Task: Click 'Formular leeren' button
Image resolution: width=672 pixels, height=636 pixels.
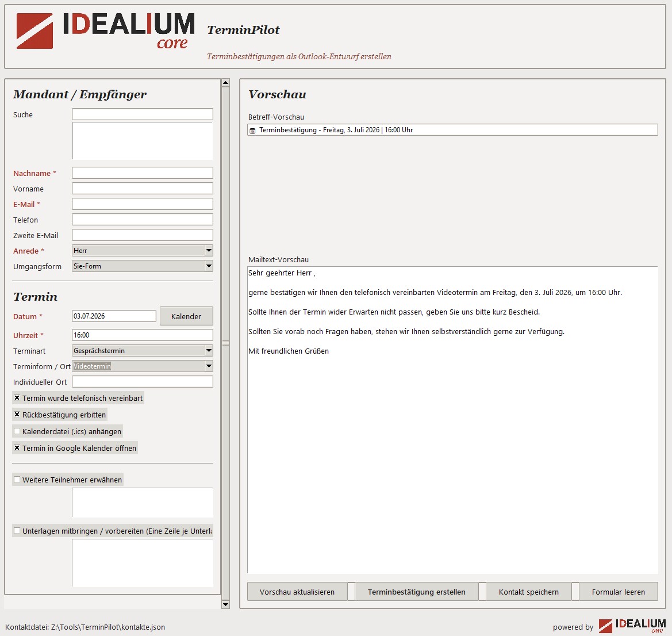Action: coord(618,592)
